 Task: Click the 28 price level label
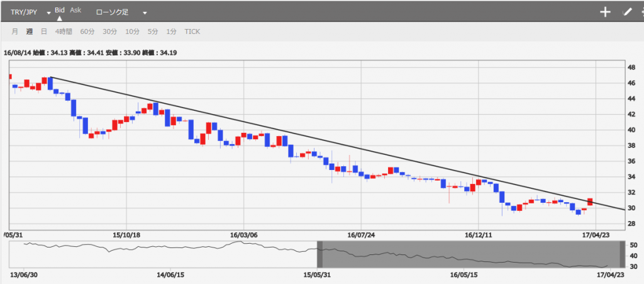pyautogui.click(x=631, y=224)
